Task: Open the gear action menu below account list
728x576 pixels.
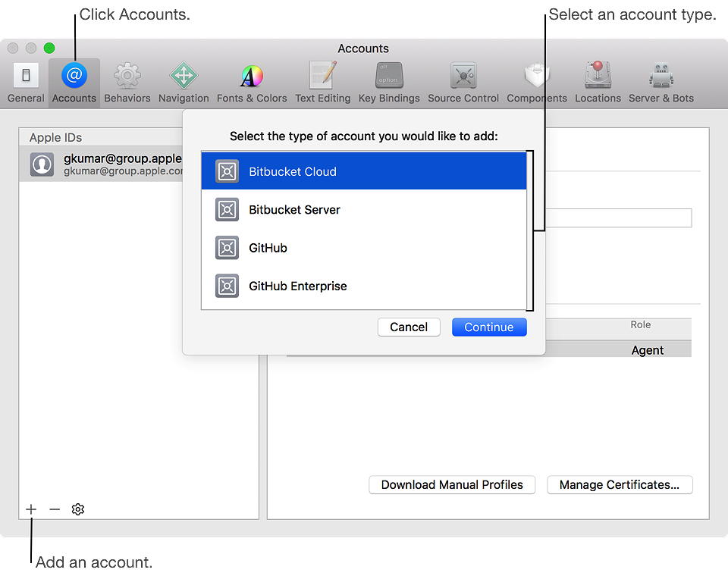Action: (78, 509)
